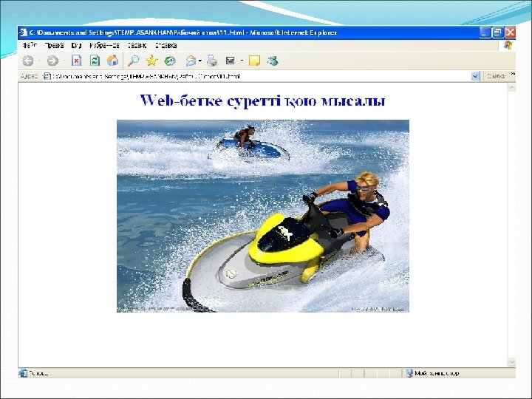
Task: Open the Избранное menu
Action: (x=104, y=45)
